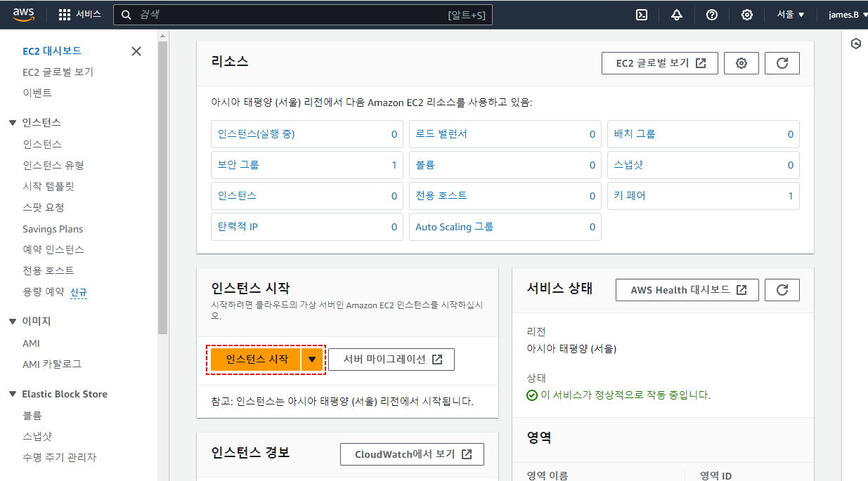Open the right-side hexagon panel icon

[x=856, y=44]
